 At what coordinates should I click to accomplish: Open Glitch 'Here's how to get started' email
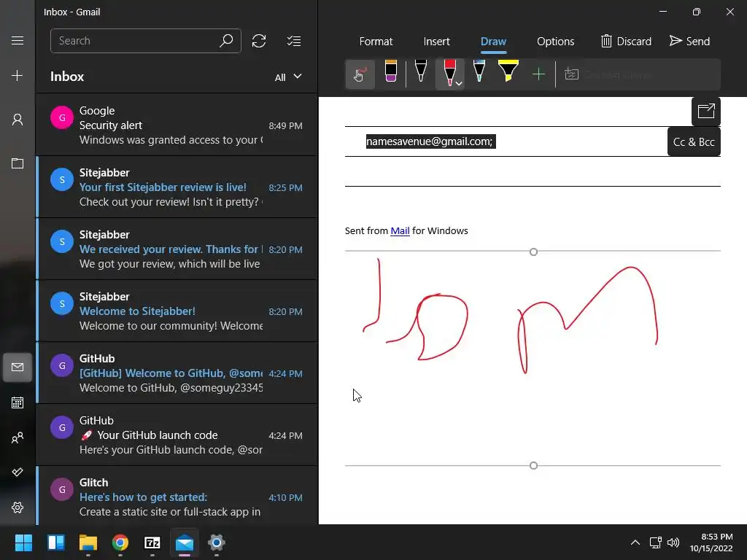click(x=177, y=495)
